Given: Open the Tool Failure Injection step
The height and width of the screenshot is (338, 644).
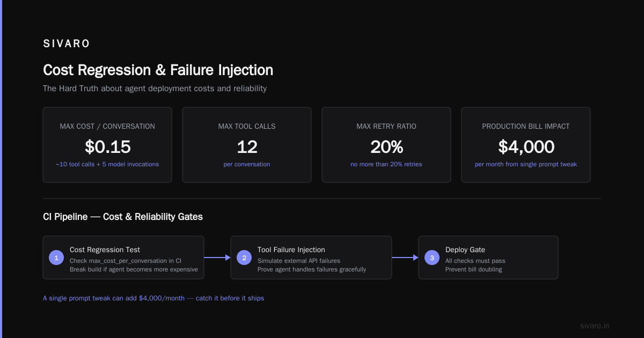Looking at the screenshot, I should coord(311,258).
